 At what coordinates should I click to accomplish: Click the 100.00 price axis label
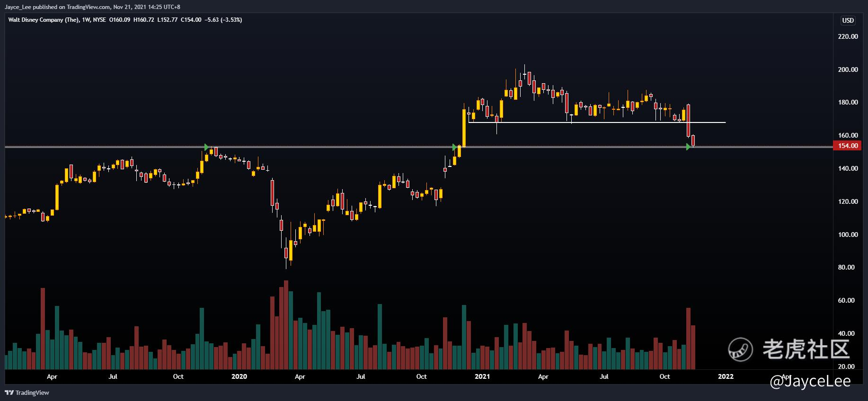click(x=848, y=235)
